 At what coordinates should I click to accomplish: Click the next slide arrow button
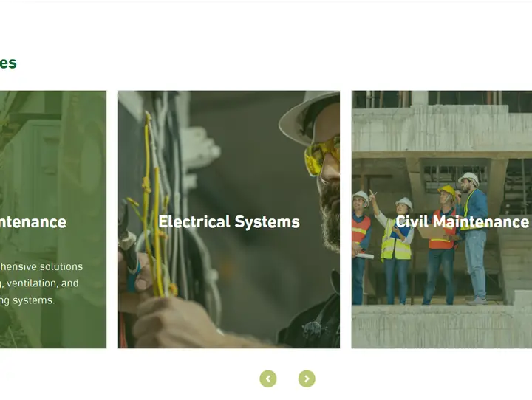(307, 379)
